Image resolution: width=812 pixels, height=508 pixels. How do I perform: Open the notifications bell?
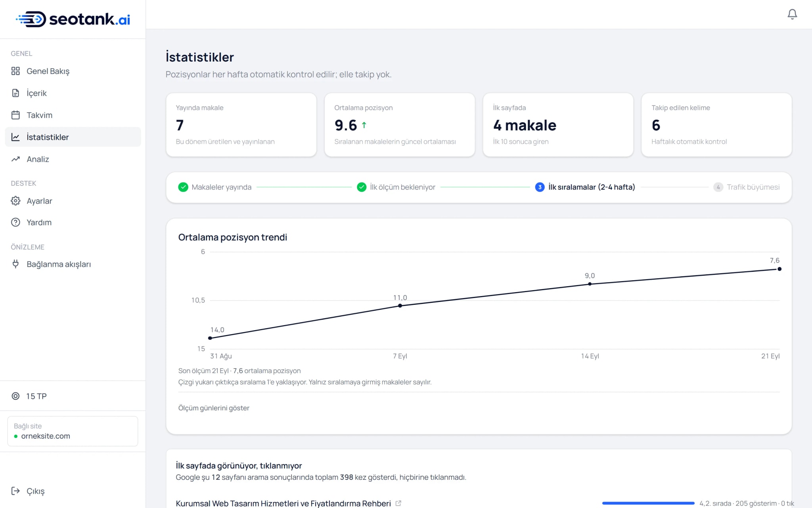(792, 14)
